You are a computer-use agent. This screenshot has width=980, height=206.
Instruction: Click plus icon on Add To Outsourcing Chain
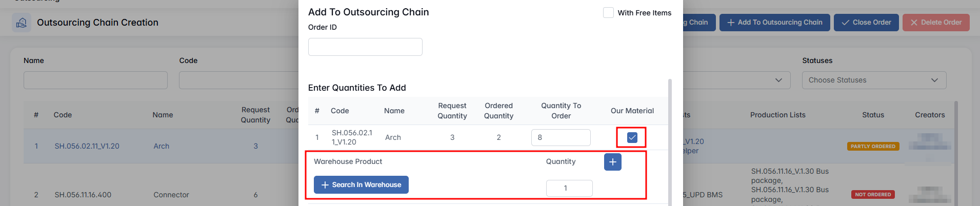coord(731,23)
